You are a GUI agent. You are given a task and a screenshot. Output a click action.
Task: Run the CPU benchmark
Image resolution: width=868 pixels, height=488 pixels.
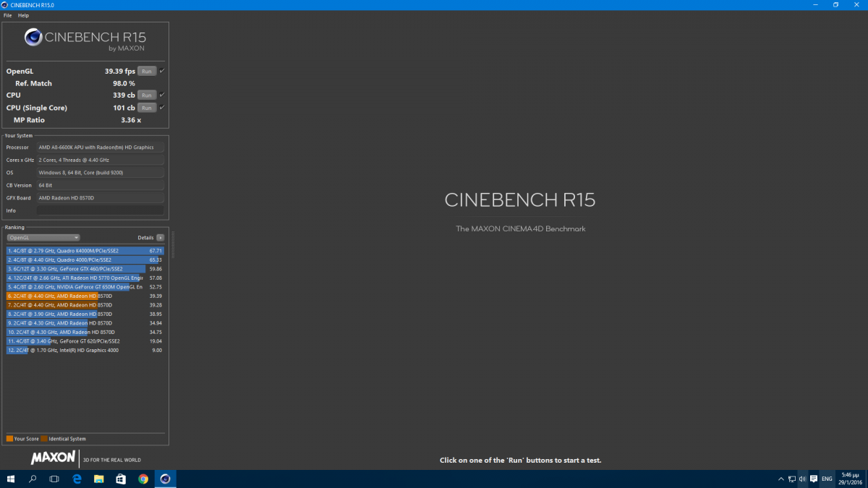(x=147, y=95)
